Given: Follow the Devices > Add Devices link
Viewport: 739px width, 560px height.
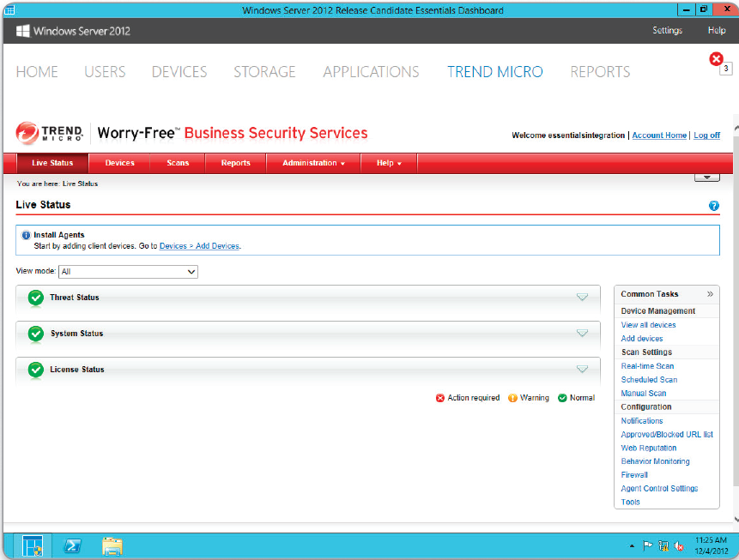Looking at the screenshot, I should 199,246.
